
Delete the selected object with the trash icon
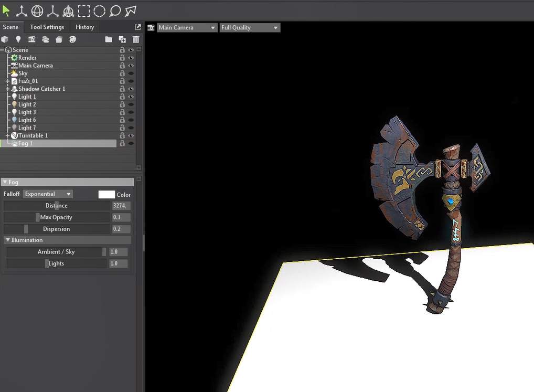[136, 39]
